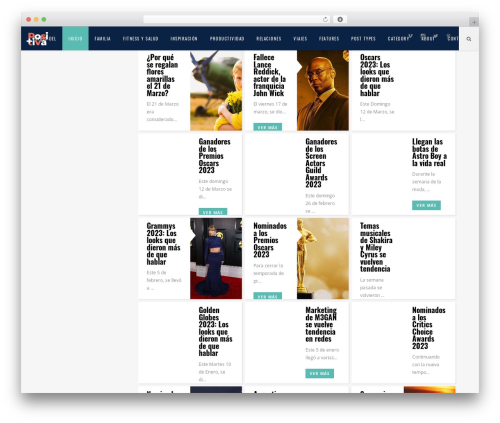
Task: Expand the POST TYPES menu
Action: (x=363, y=39)
